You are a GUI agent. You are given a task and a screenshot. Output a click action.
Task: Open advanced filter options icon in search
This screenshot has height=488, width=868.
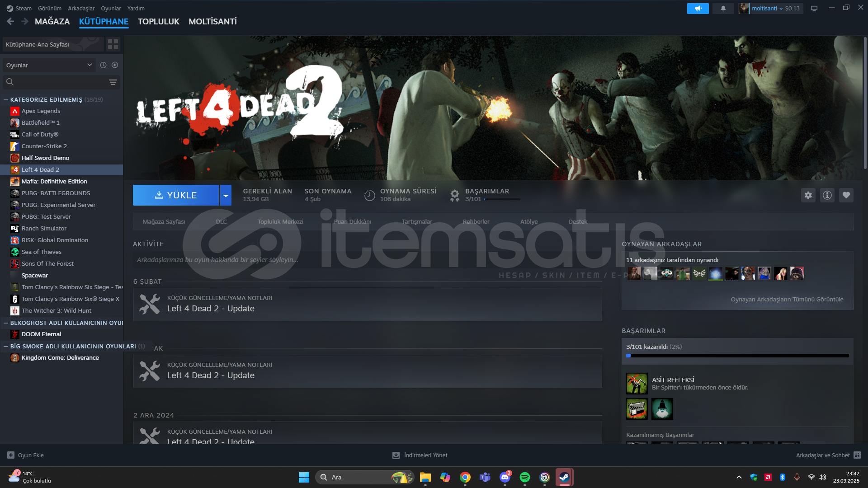(113, 82)
